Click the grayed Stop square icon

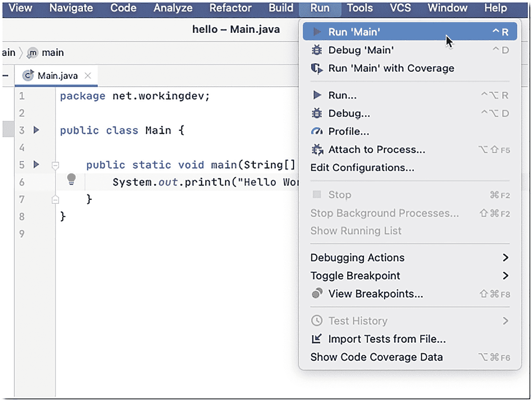pyautogui.click(x=317, y=194)
